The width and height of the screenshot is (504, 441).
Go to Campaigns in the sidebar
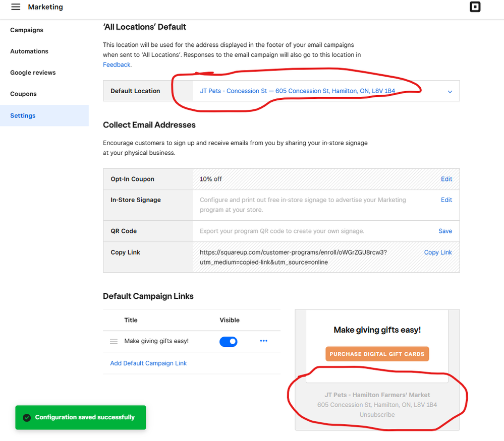27,30
